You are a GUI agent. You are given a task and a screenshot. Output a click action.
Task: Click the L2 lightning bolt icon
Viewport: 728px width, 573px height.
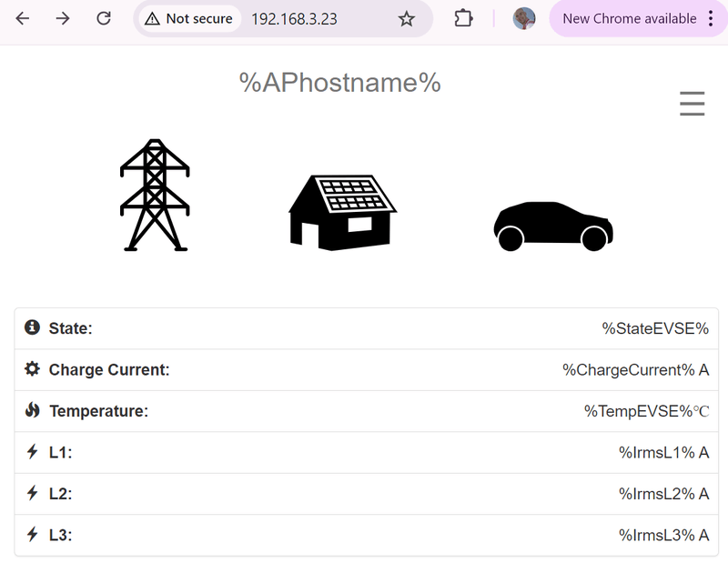point(32,493)
